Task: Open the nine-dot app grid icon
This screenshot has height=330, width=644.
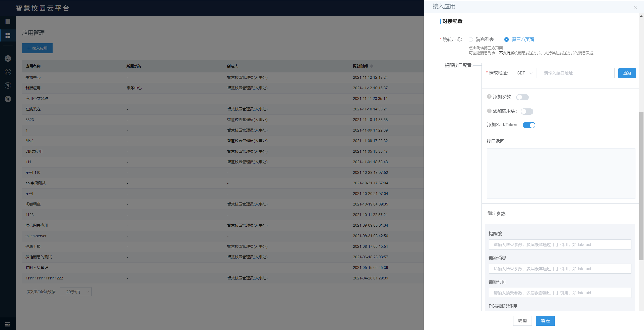Action: [x=8, y=22]
